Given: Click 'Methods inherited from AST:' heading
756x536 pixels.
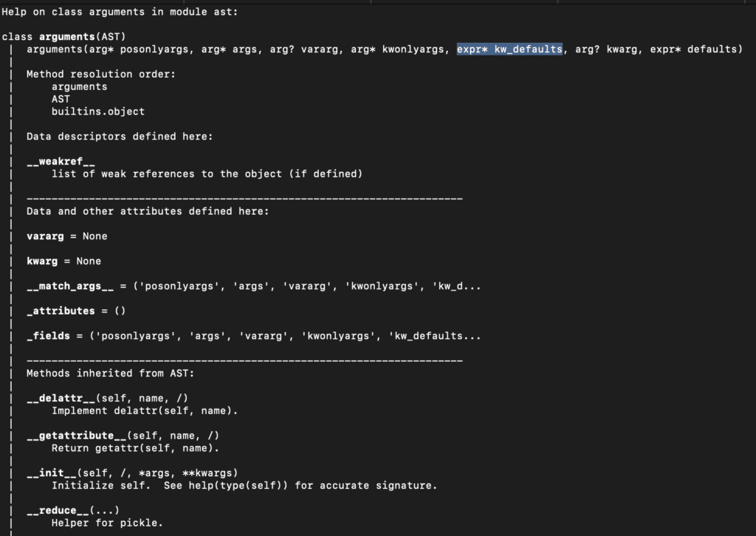Looking at the screenshot, I should point(111,373).
